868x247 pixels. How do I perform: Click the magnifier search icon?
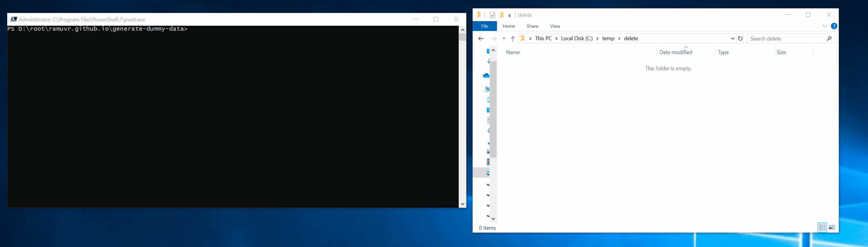tap(829, 39)
